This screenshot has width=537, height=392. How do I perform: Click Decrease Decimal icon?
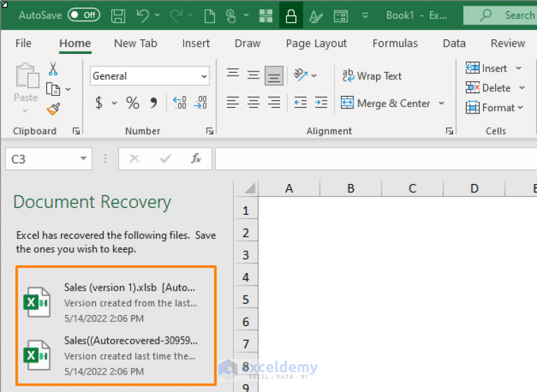(200, 102)
